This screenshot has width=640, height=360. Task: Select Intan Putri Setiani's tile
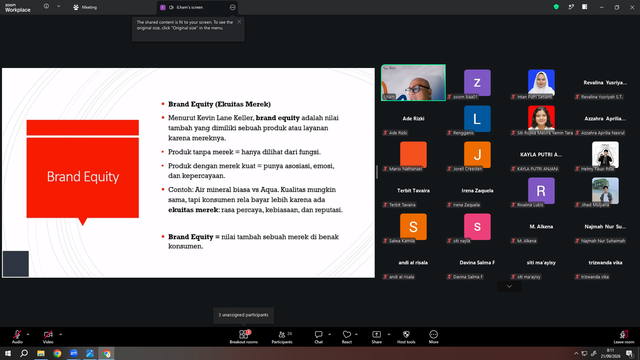tap(541, 82)
